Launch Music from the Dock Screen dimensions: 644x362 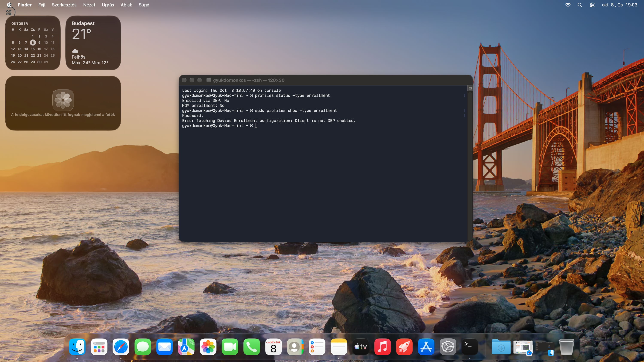[x=382, y=347]
